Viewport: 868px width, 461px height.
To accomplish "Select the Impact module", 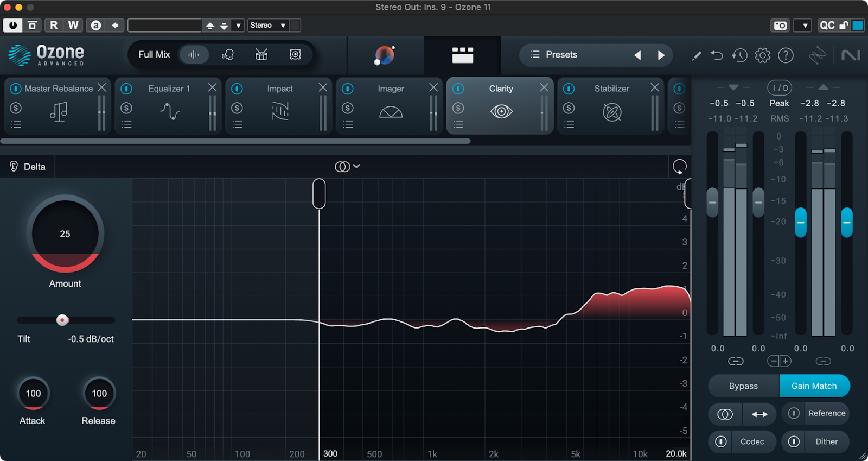I will pyautogui.click(x=280, y=106).
